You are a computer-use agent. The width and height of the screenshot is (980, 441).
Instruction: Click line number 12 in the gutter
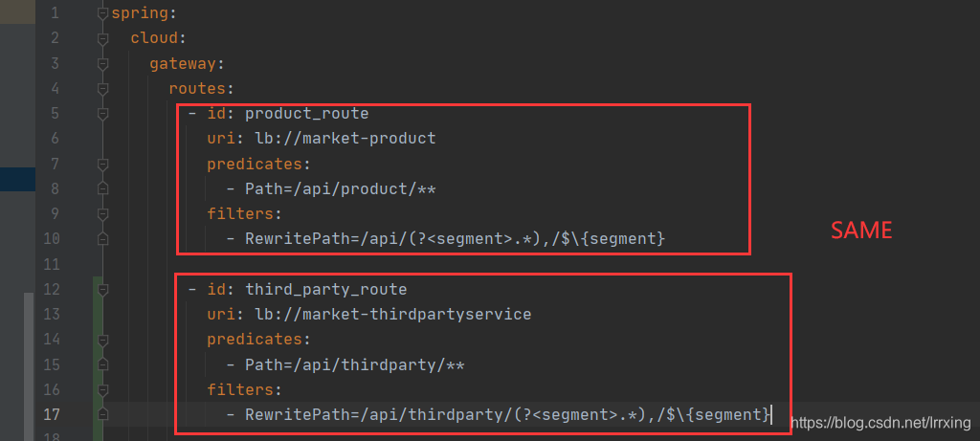tap(51, 289)
